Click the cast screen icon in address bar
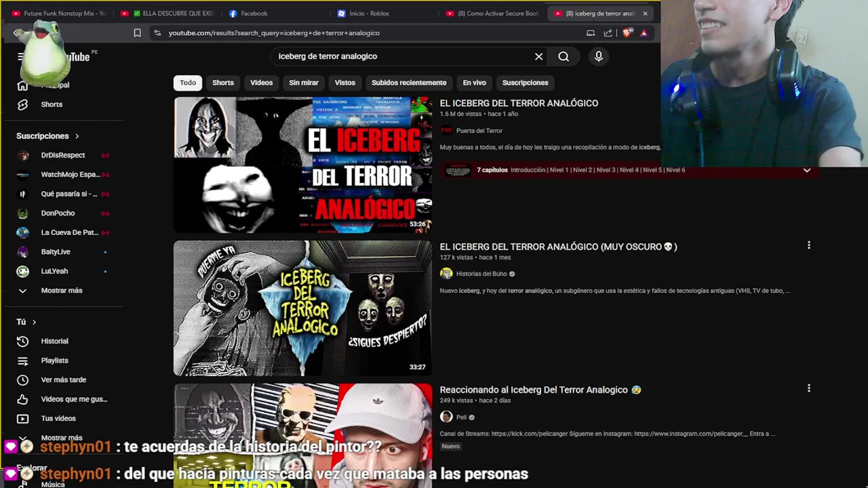The height and width of the screenshot is (488, 868). 591,33
